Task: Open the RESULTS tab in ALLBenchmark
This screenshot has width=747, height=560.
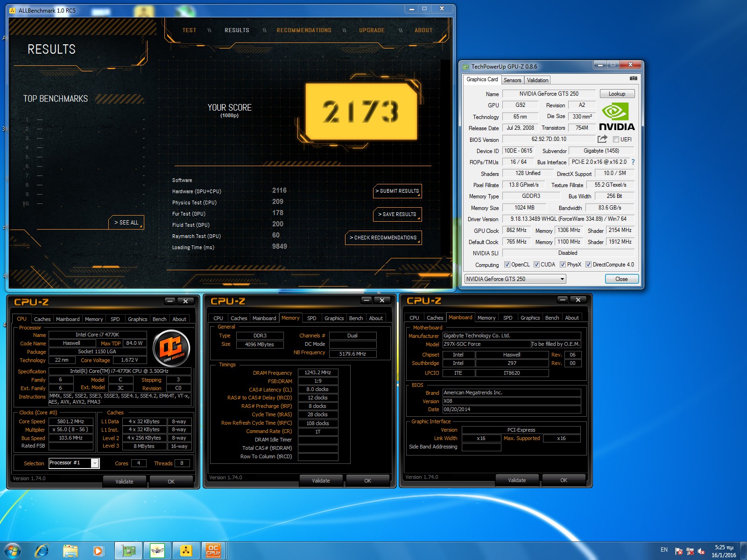Action: coord(237,30)
